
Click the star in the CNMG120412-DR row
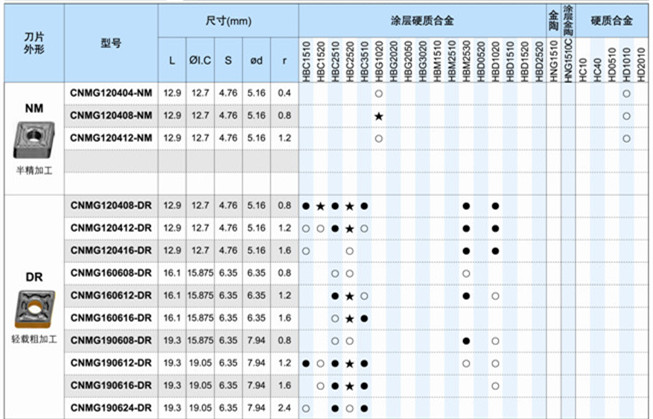[x=349, y=228]
